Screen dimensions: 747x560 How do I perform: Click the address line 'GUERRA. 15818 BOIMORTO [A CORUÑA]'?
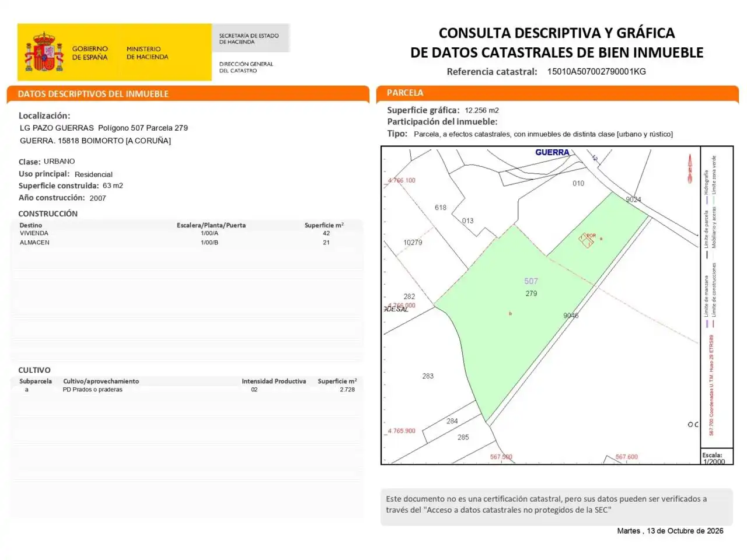click(95, 141)
